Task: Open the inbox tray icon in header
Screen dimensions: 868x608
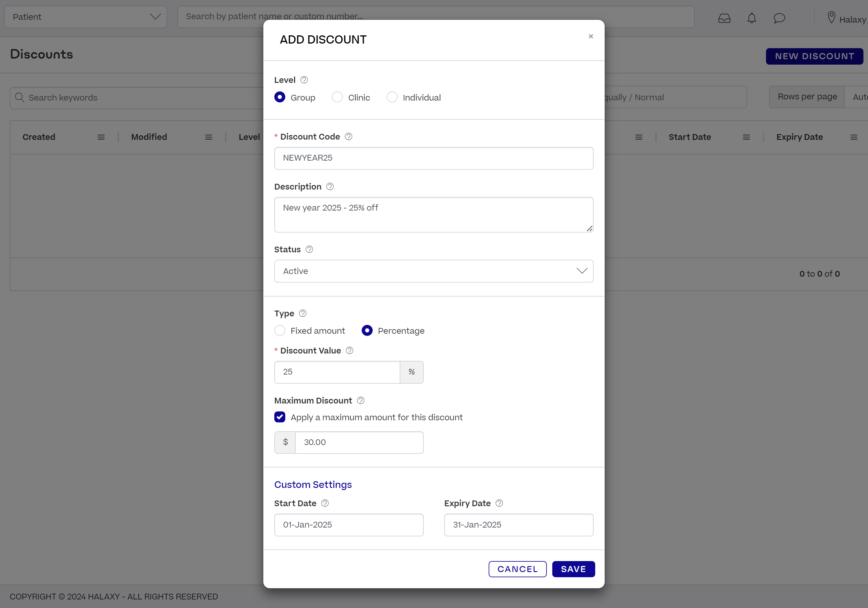Action: coord(724,18)
